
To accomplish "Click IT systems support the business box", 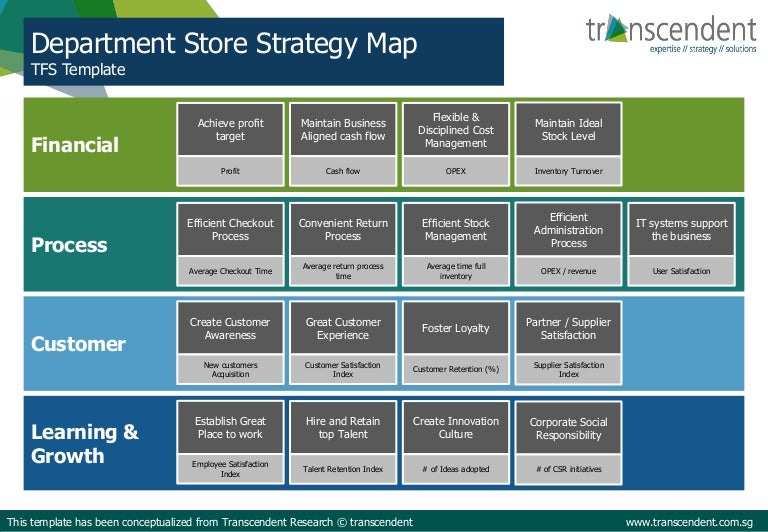I will [x=681, y=229].
